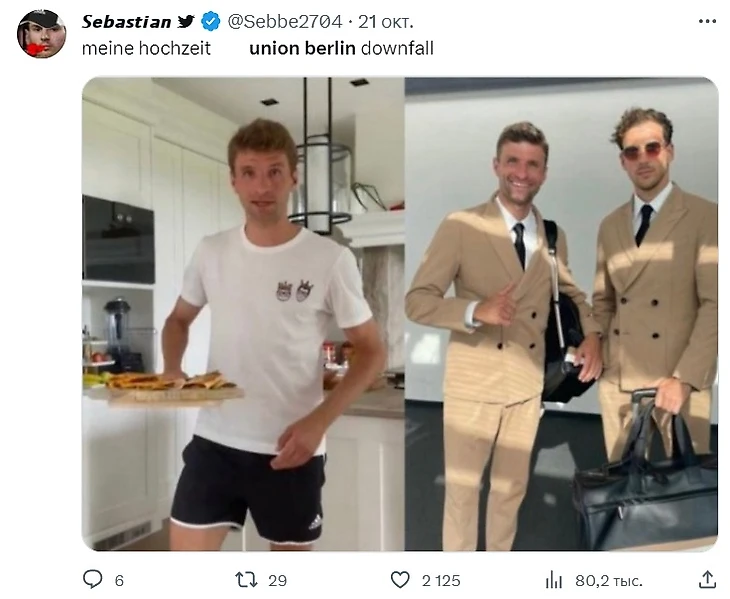Image resolution: width=730 pixels, height=599 pixels.
Task: Click the blue verified checkmark badge
Action: click(211, 21)
